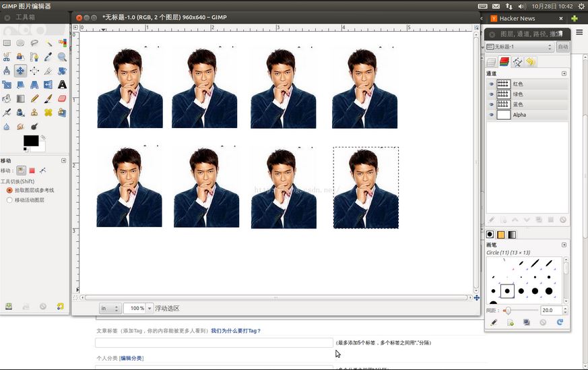Select the Heal tool

(x=48, y=112)
